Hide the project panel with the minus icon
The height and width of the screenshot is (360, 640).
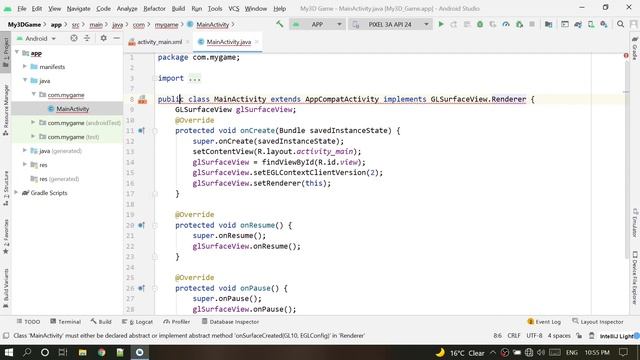(116, 38)
